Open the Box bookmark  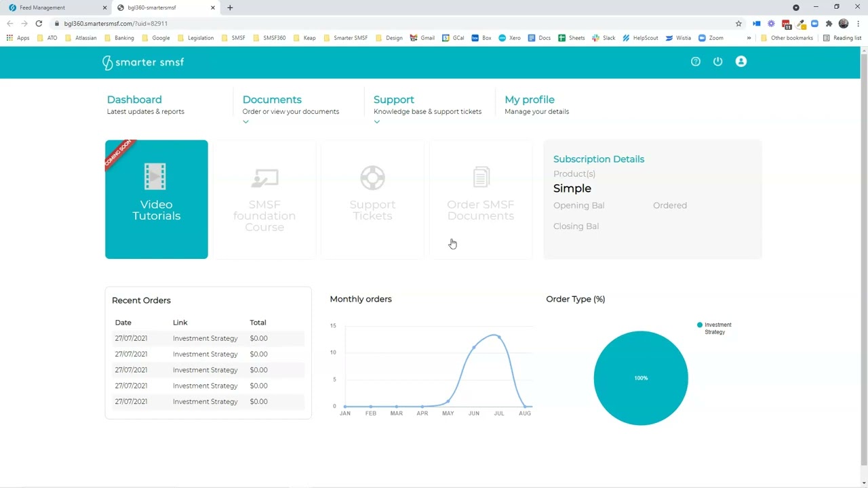tap(481, 38)
